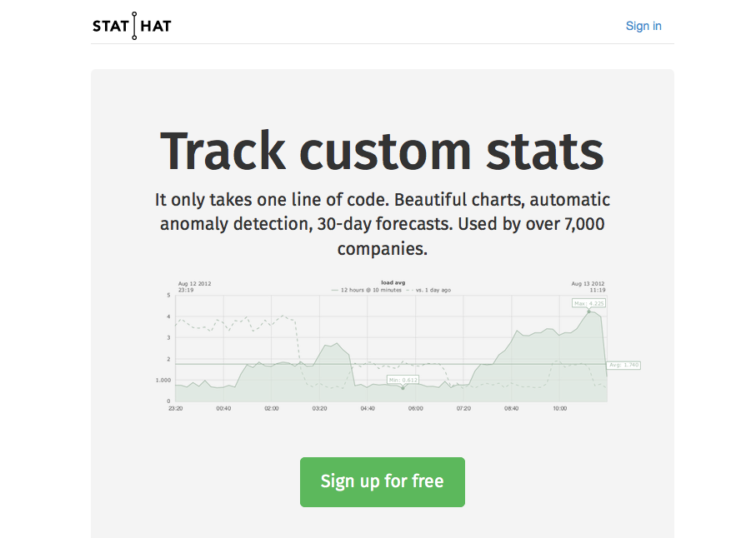Click the Max: 4.225 chart label

click(588, 303)
